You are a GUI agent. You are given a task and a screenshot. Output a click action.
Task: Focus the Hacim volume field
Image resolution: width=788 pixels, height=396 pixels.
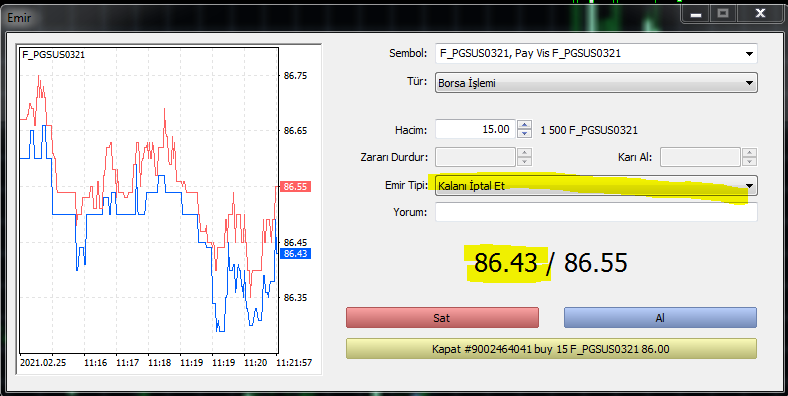(475, 129)
